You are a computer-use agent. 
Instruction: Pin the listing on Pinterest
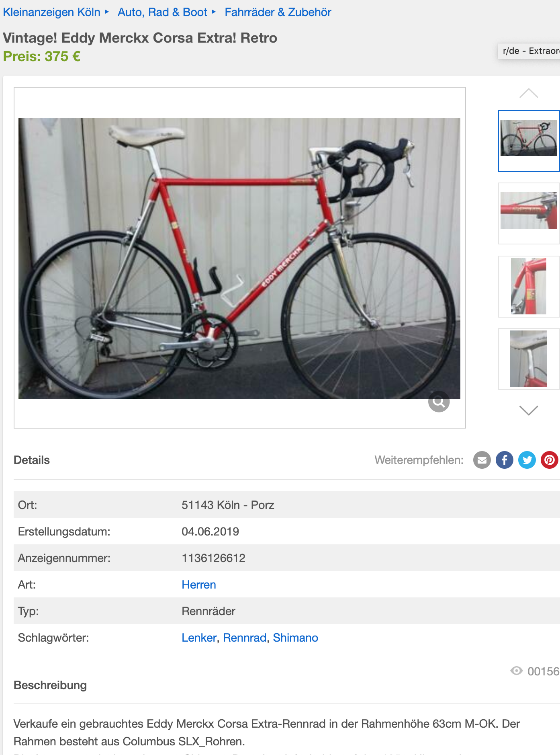pyautogui.click(x=550, y=460)
